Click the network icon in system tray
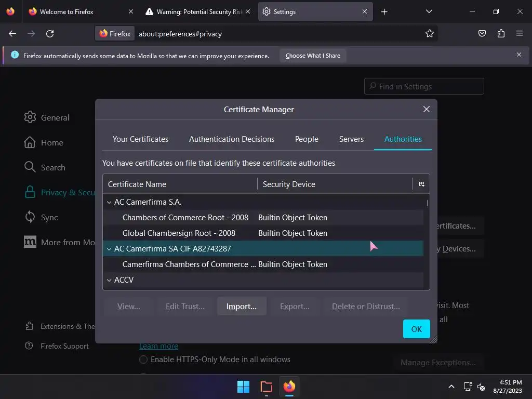Viewport: 532px width, 399px height. click(468, 387)
